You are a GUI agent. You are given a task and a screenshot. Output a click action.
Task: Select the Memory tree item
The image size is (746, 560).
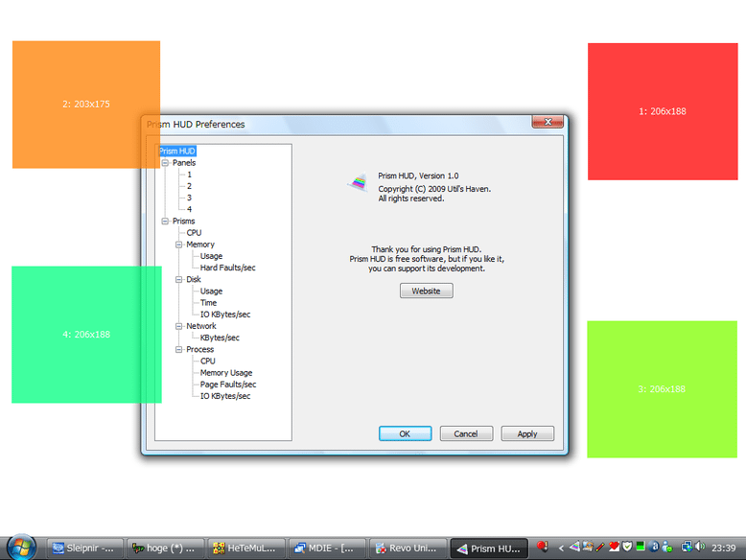[x=200, y=245]
